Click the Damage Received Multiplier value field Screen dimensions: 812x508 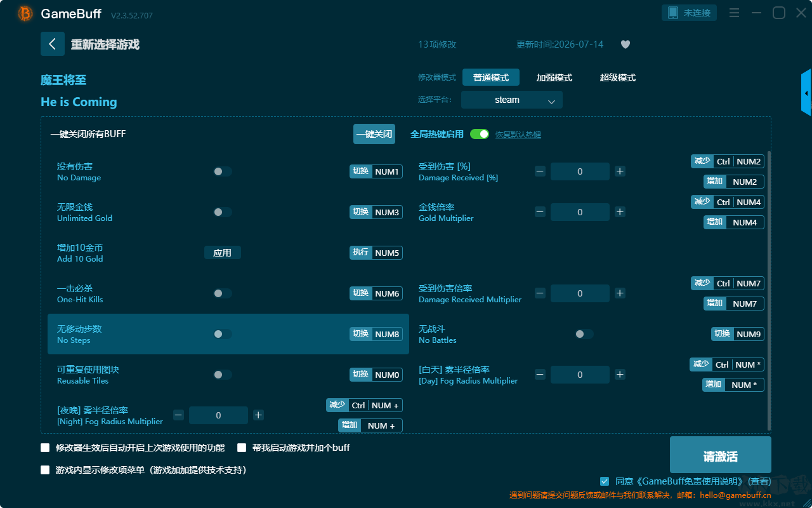point(580,293)
